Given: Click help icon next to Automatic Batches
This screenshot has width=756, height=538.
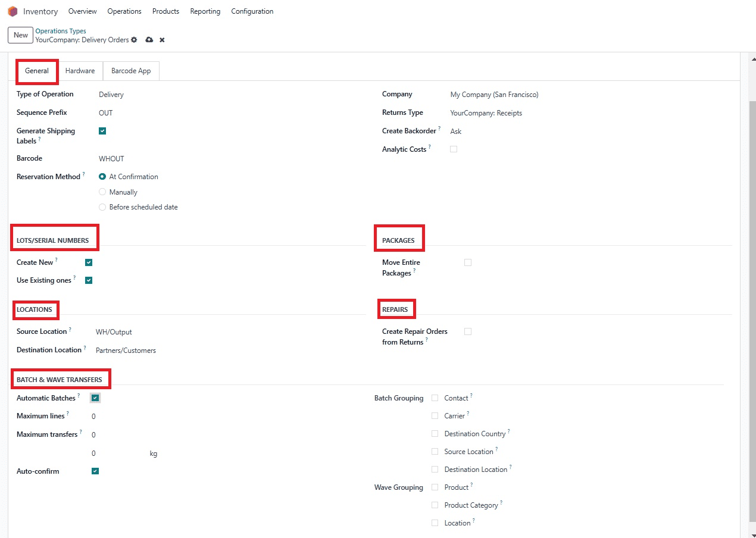Looking at the screenshot, I should pyautogui.click(x=79, y=396).
